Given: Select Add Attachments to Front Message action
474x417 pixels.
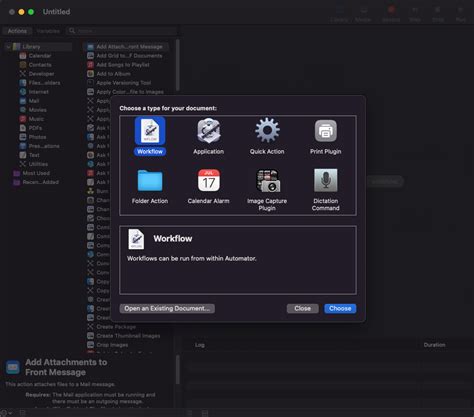Looking at the screenshot, I should [x=126, y=47].
